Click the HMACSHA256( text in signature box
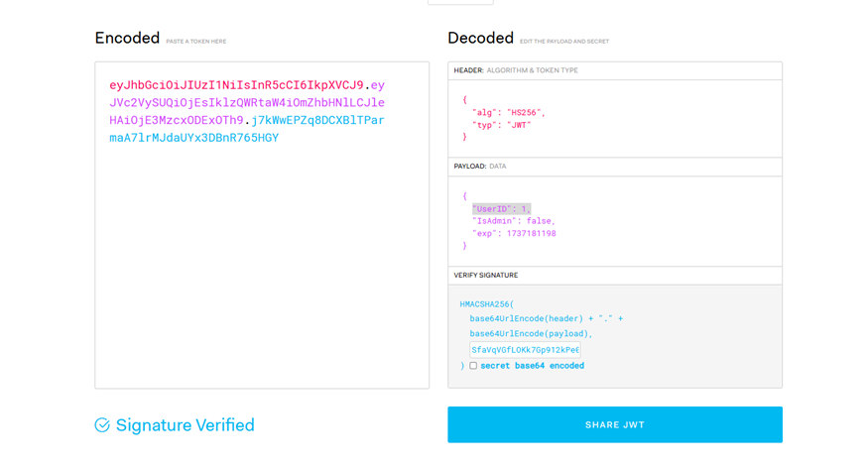The height and width of the screenshot is (466, 868). (x=487, y=304)
